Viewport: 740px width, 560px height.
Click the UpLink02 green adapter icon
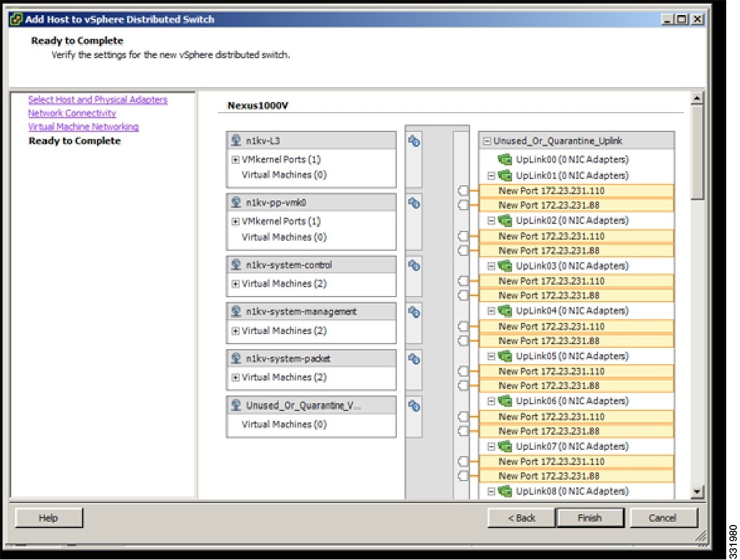coord(505,220)
